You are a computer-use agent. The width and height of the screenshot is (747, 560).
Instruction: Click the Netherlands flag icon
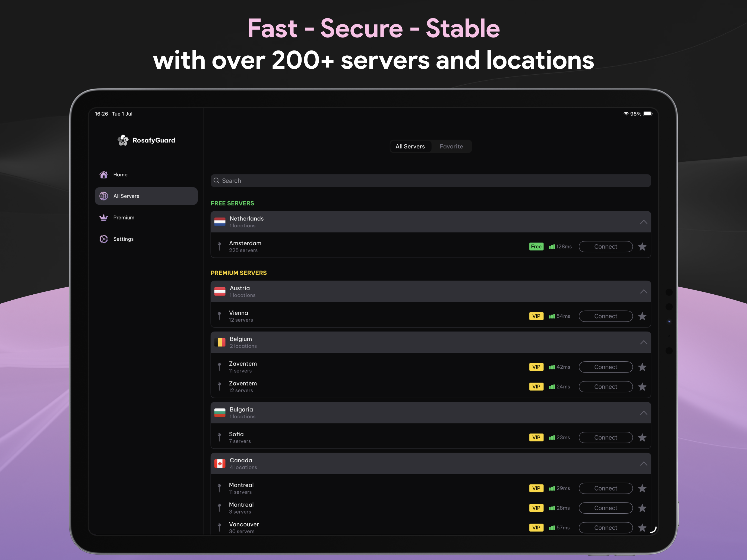[220, 222]
